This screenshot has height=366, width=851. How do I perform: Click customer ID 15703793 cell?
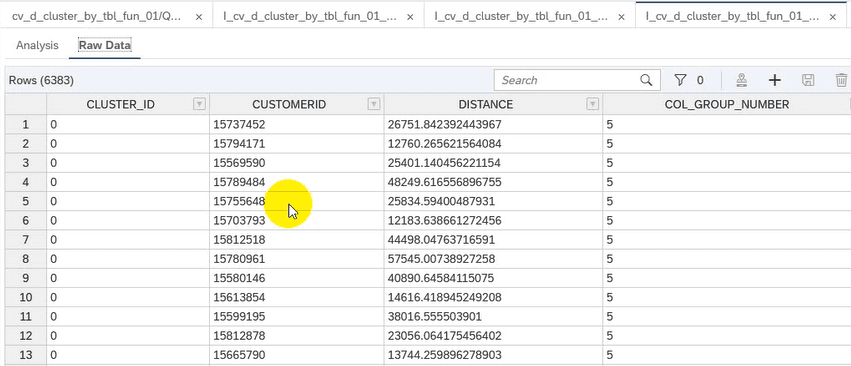click(297, 220)
